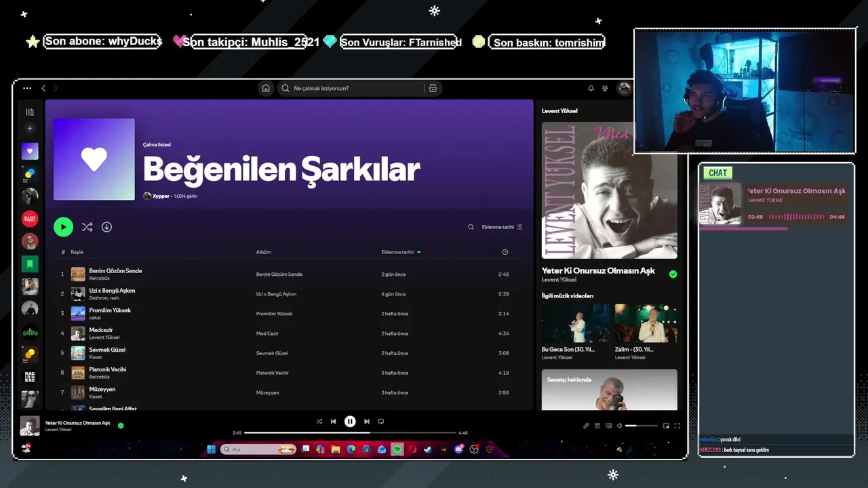
Task: Open the Radiohead item in sidebar
Action: [x=30, y=376]
